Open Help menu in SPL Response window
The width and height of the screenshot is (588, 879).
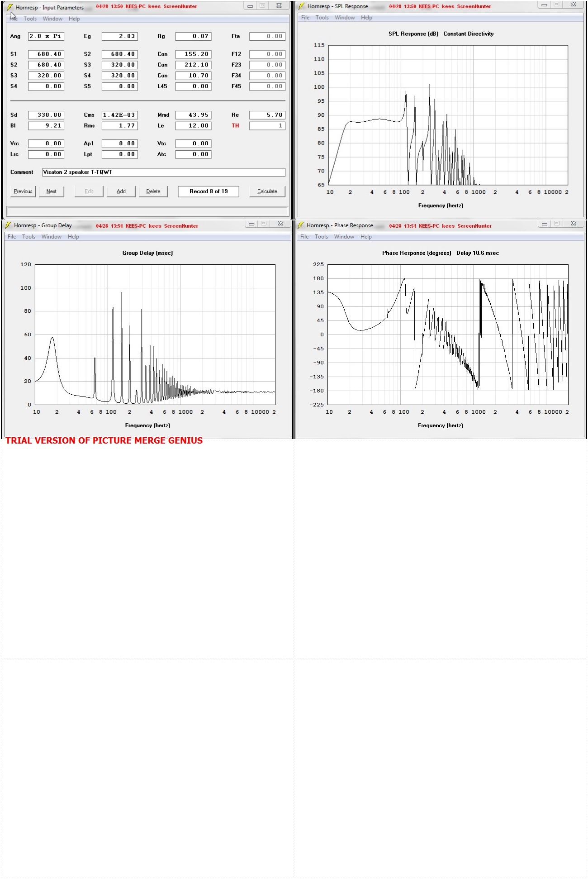366,18
